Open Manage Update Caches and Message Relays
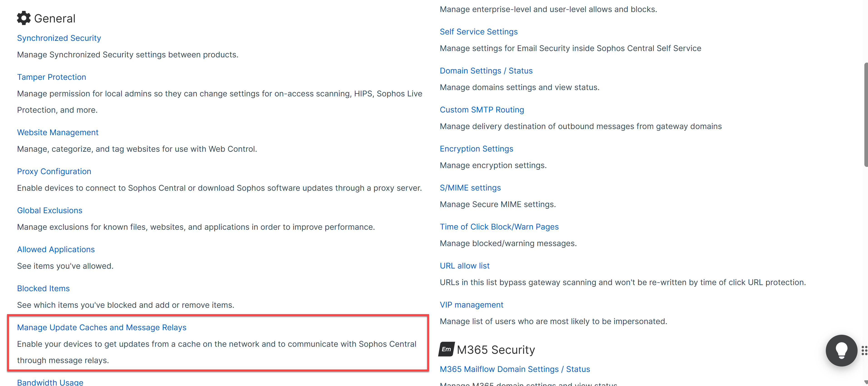 (101, 328)
